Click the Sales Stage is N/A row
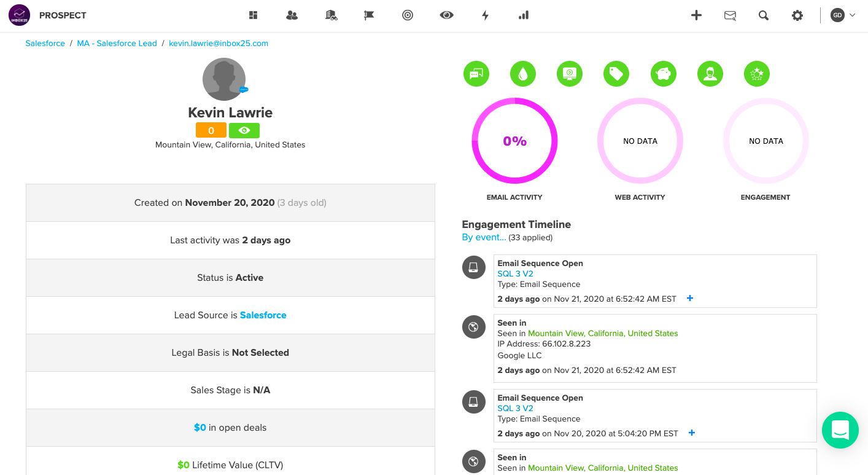 click(230, 390)
